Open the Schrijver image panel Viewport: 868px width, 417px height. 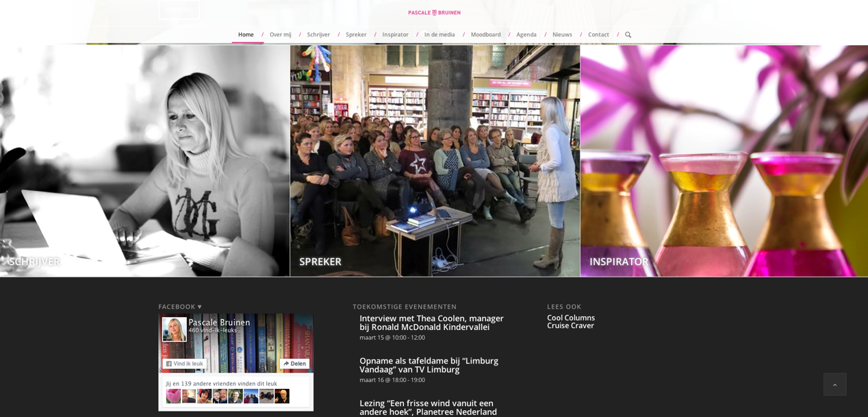pyautogui.click(x=144, y=161)
